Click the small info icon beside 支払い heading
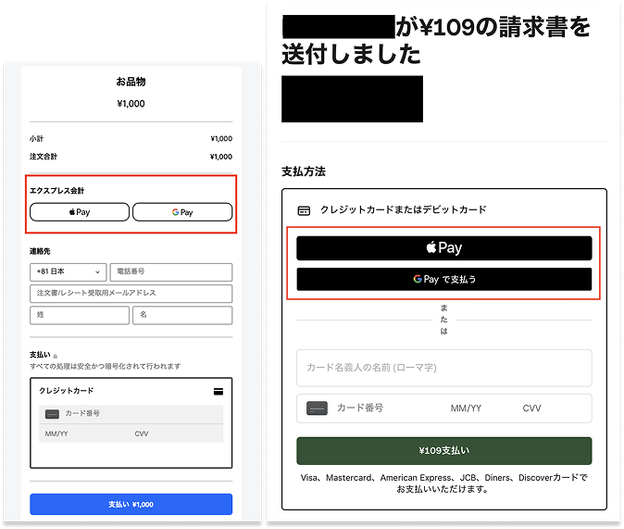The width and height of the screenshot is (624, 529). (56, 356)
